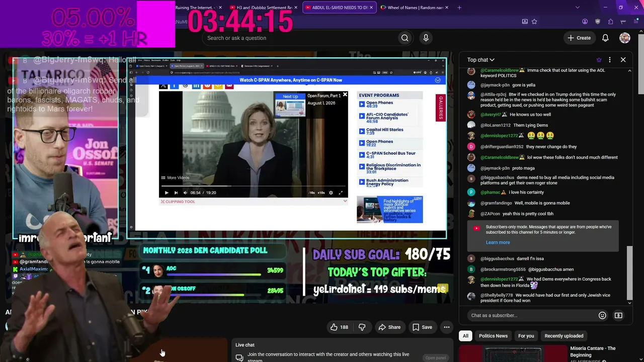The height and width of the screenshot is (362, 644).
Task: Share this video
Action: [389, 327]
